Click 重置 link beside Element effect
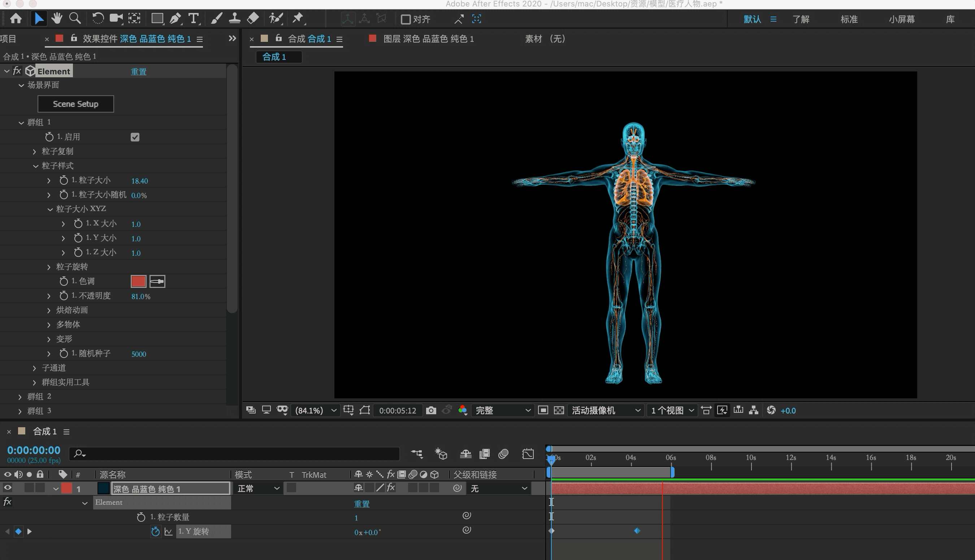This screenshot has width=975, height=560. click(x=139, y=72)
